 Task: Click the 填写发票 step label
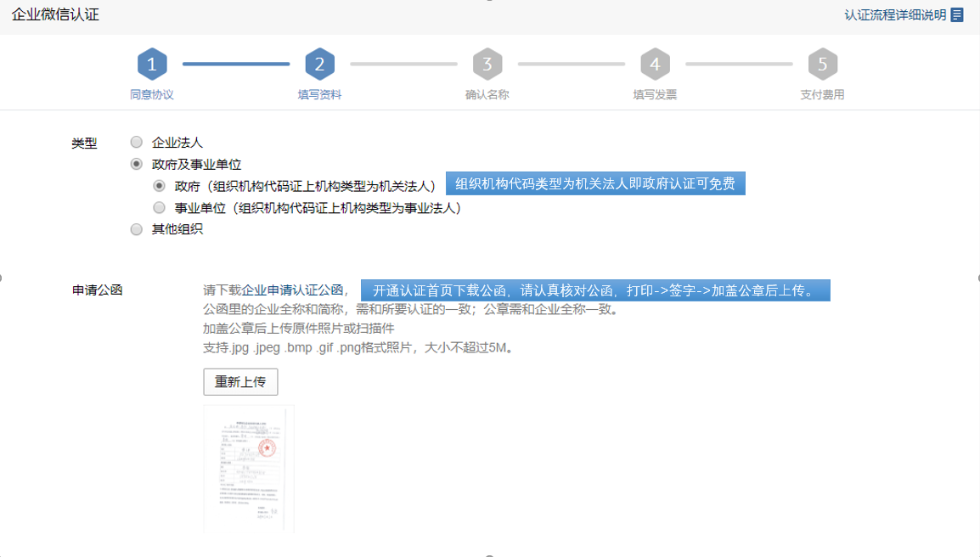[655, 95]
